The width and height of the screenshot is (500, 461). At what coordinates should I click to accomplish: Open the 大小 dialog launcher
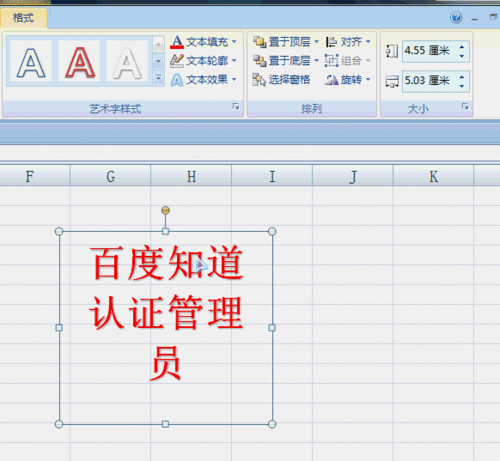point(465,106)
